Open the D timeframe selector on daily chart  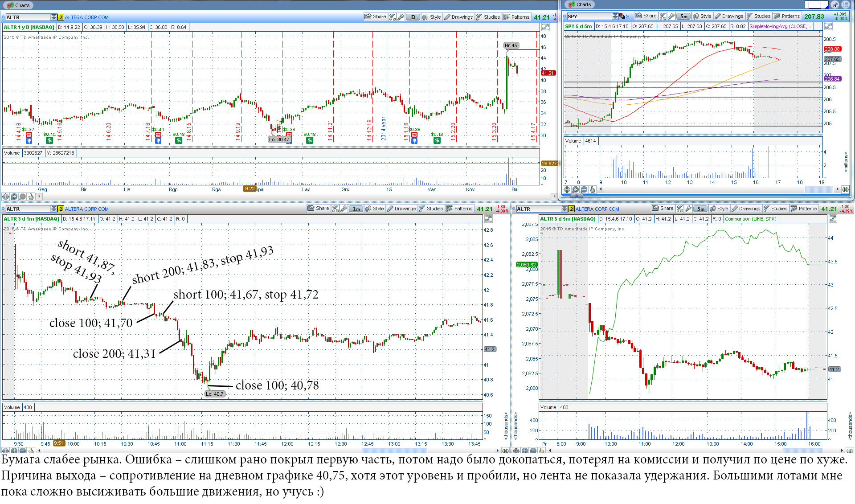[413, 17]
